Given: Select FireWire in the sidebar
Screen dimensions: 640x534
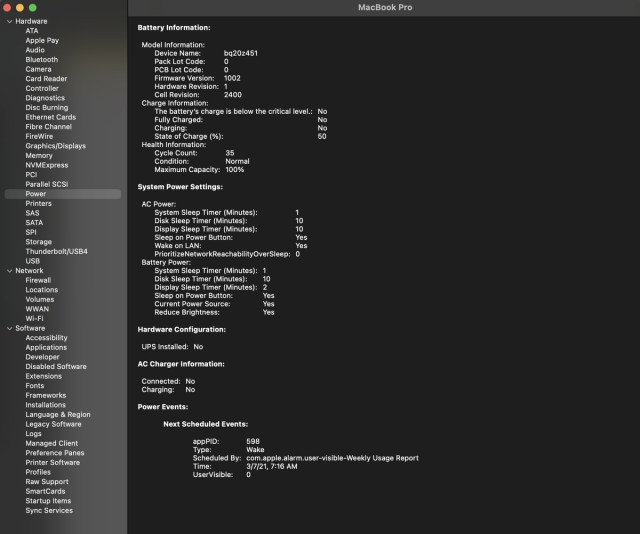Looking at the screenshot, I should [x=39, y=136].
